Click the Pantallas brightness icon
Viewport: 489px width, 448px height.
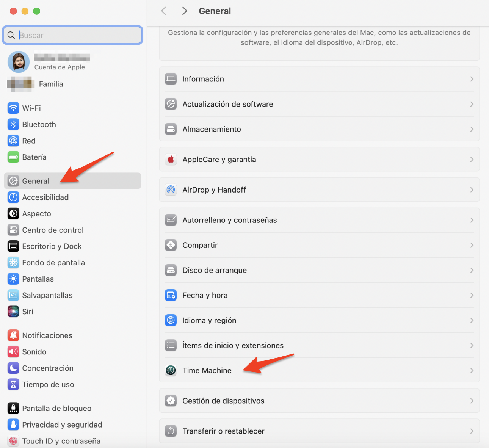coord(13,279)
